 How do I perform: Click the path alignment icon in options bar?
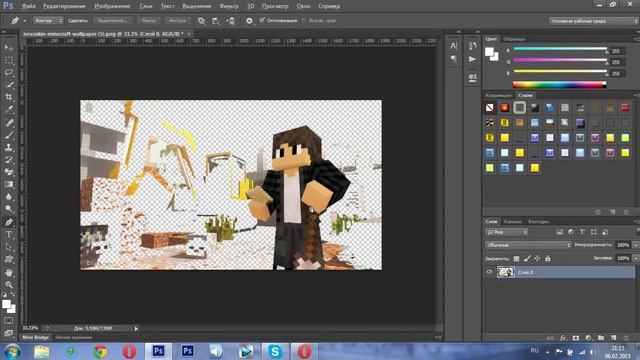coord(216,20)
